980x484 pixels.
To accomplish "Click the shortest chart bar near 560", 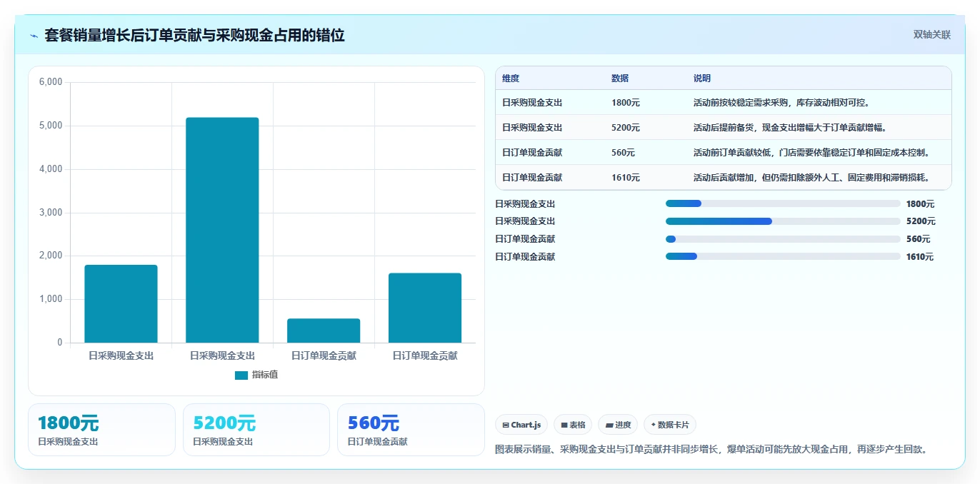I will click(324, 331).
